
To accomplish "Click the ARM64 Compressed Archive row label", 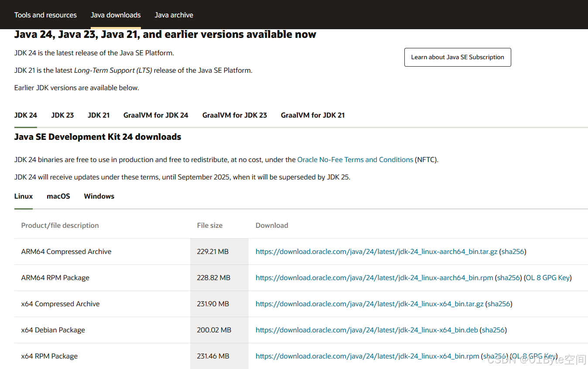I will click(66, 251).
